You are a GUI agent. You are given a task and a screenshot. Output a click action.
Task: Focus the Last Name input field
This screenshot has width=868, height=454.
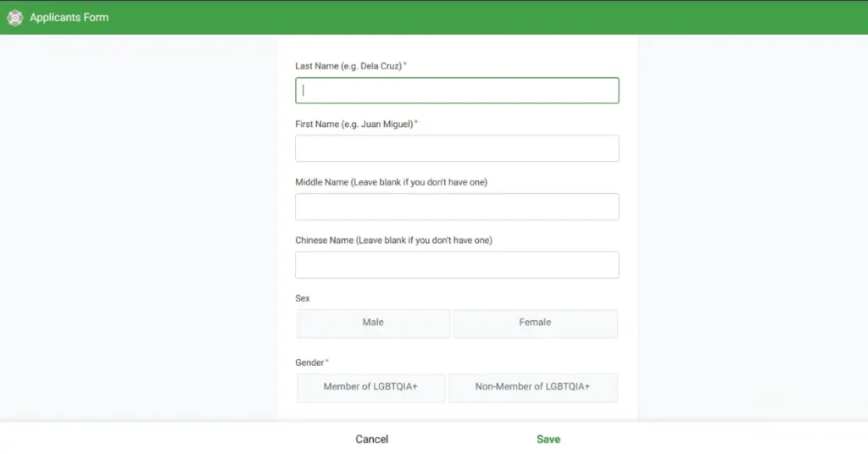pyautogui.click(x=457, y=91)
